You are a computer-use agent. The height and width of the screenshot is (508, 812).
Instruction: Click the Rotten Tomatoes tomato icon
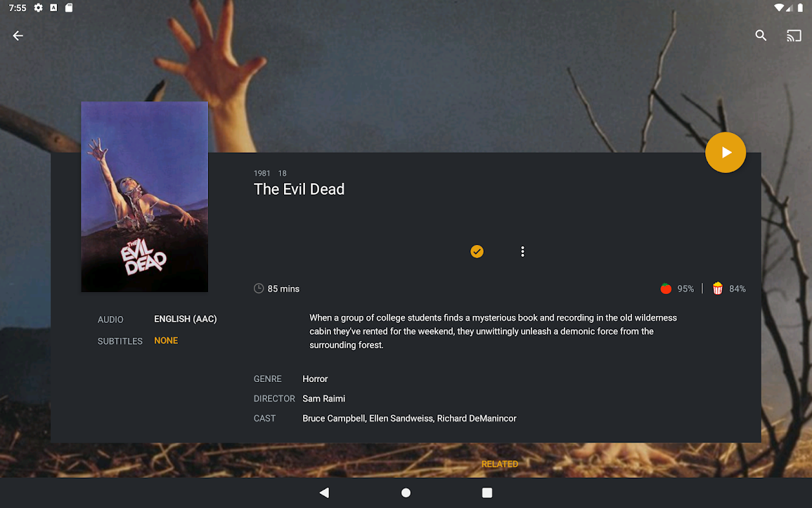[x=666, y=288]
